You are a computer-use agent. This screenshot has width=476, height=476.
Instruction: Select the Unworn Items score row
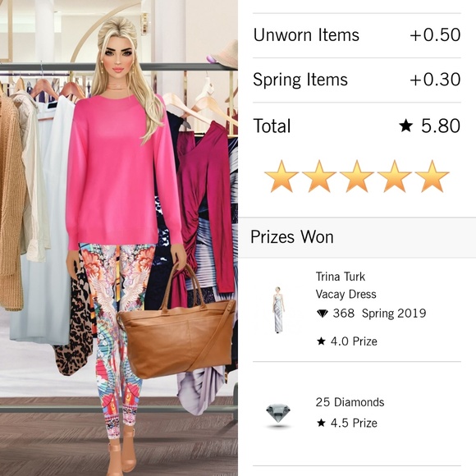pyautogui.click(x=357, y=35)
